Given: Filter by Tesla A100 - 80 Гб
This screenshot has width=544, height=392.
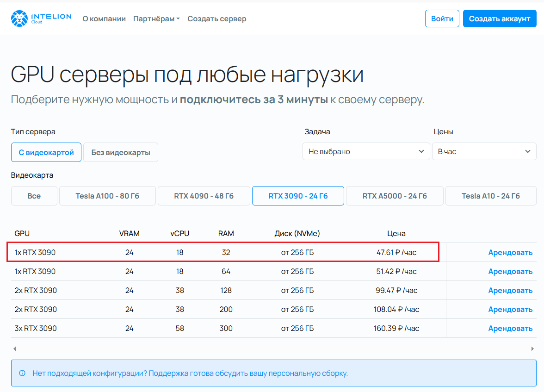Looking at the screenshot, I should pos(107,196).
